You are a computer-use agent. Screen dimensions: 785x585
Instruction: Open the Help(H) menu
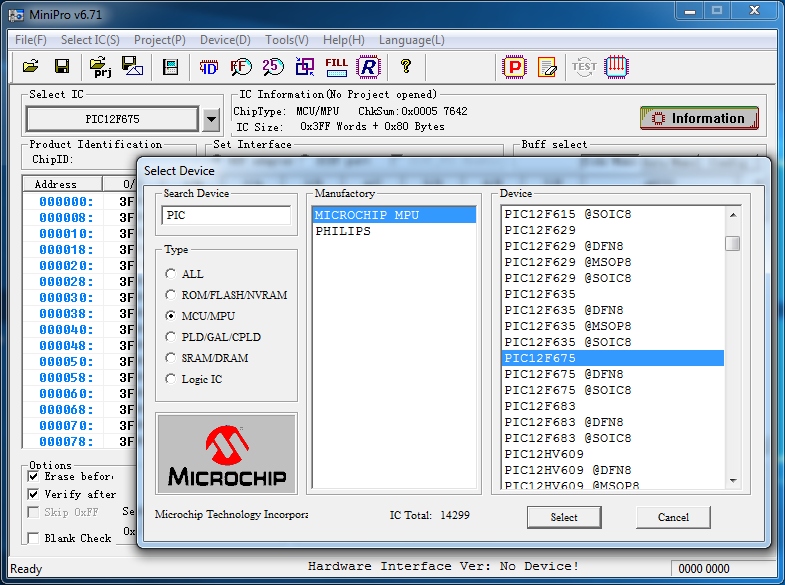pos(343,40)
